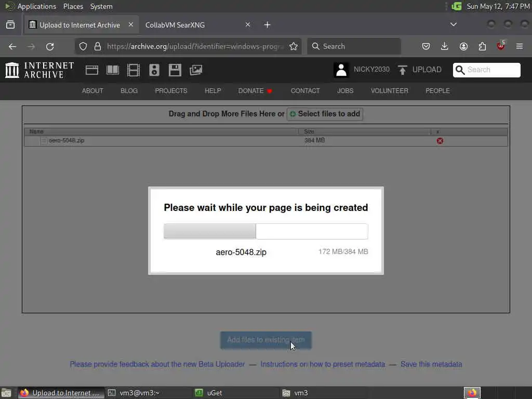This screenshot has height=399, width=532.
Task: Click the Internet Archive search field
Action: pos(486,70)
